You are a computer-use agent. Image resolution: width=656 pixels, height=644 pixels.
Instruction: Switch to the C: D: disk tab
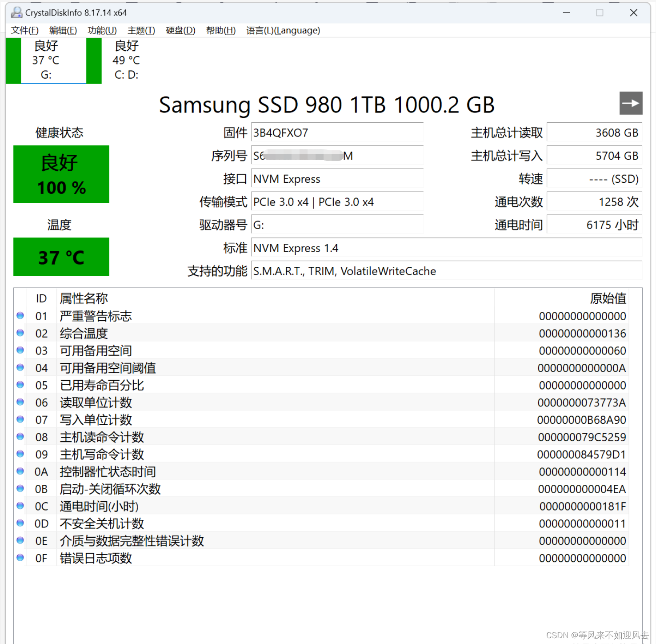click(x=127, y=60)
